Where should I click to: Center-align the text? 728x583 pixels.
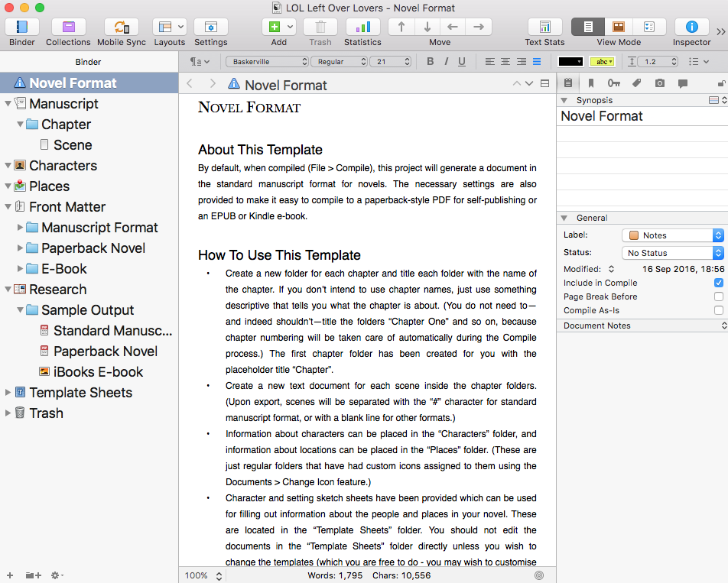[x=505, y=62]
